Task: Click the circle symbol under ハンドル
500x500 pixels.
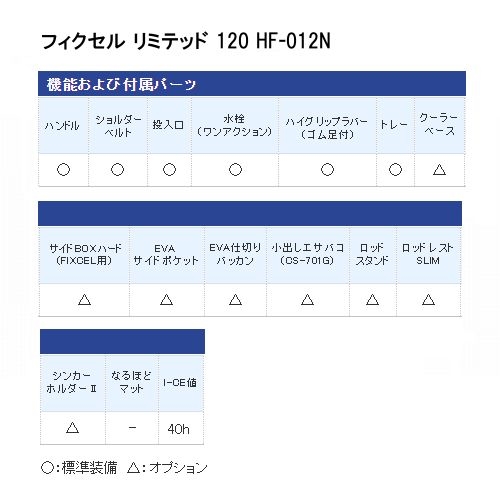Action: 63,170
